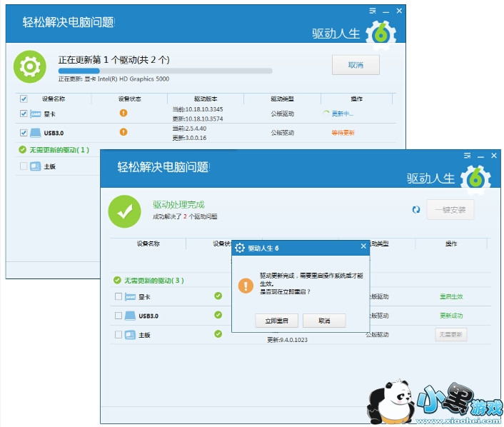Open the menu icon in front window title bar

[468, 156]
